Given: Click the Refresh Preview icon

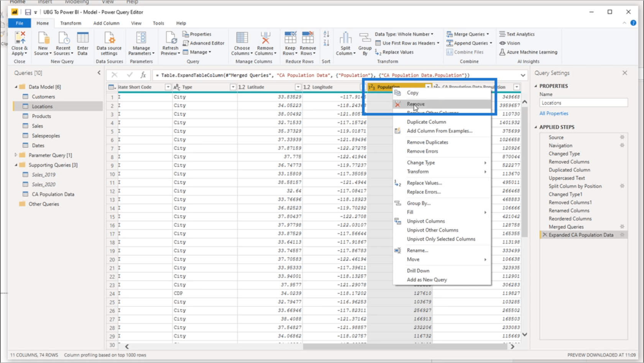Looking at the screenshot, I should (170, 38).
